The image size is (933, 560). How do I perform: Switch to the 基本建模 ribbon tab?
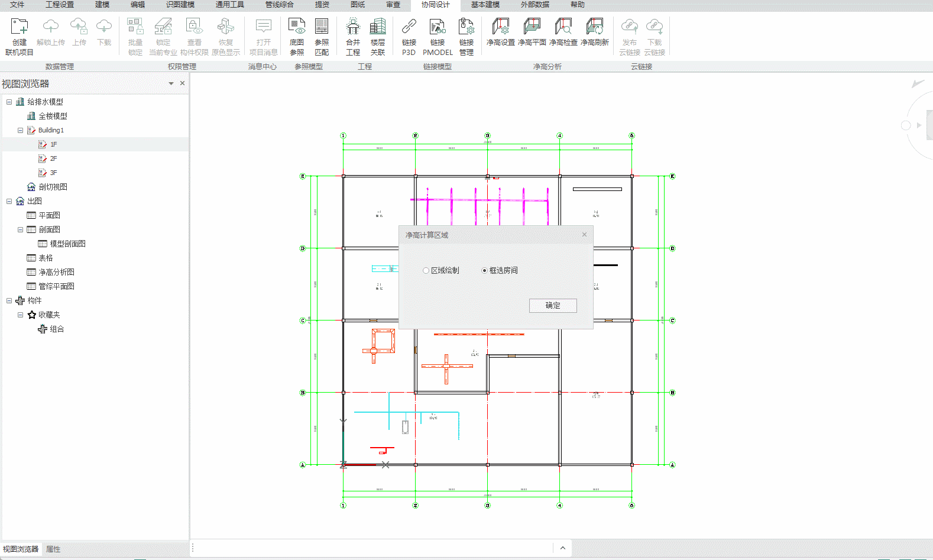(x=485, y=5)
